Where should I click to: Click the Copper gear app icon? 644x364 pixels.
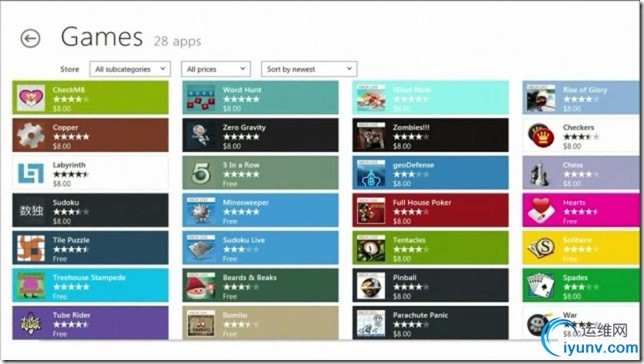click(31, 136)
